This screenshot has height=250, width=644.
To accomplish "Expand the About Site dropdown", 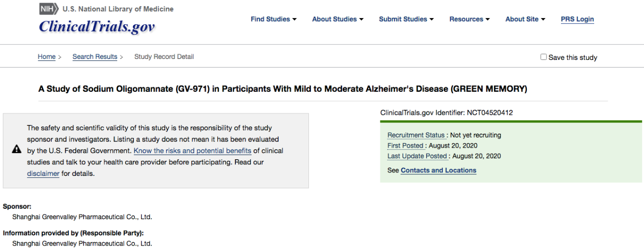I will 525,19.
